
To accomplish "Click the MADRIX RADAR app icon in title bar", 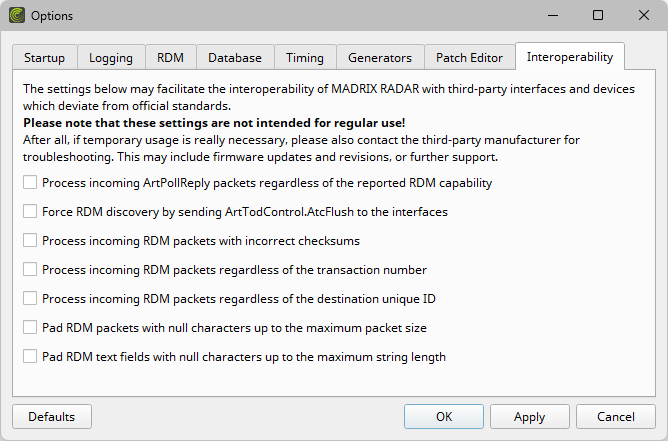I will pos(17,15).
